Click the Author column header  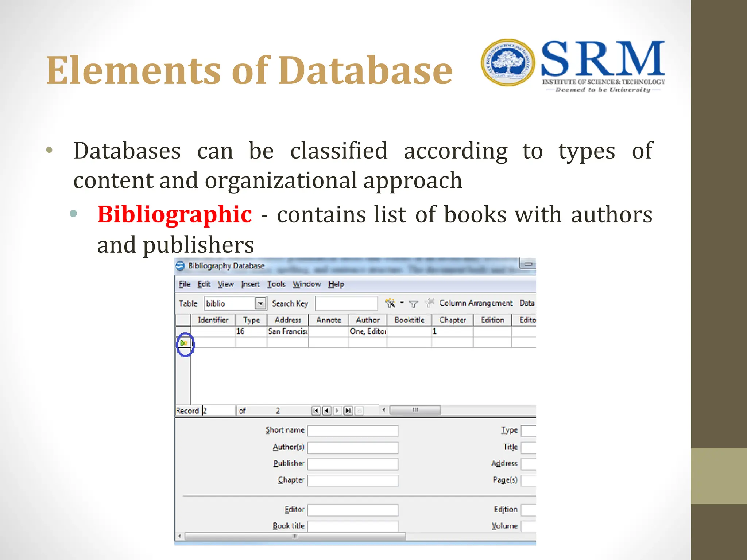[368, 320]
